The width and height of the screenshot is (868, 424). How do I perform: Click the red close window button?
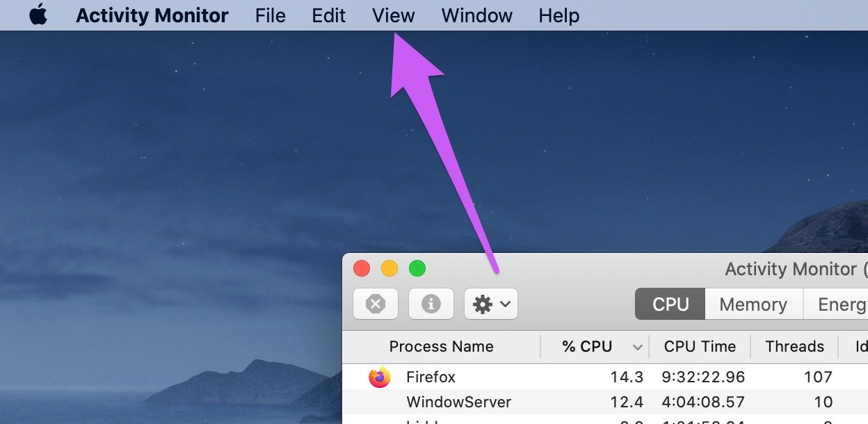pos(362,268)
